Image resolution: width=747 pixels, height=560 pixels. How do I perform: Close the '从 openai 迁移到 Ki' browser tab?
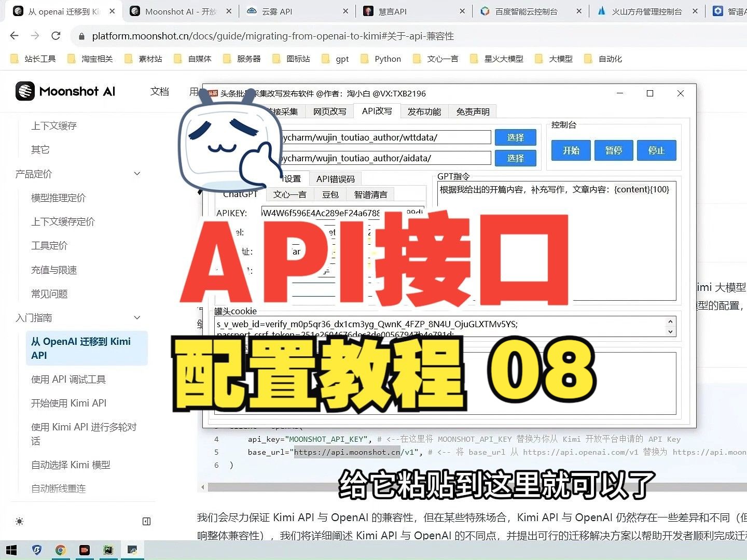(x=112, y=11)
